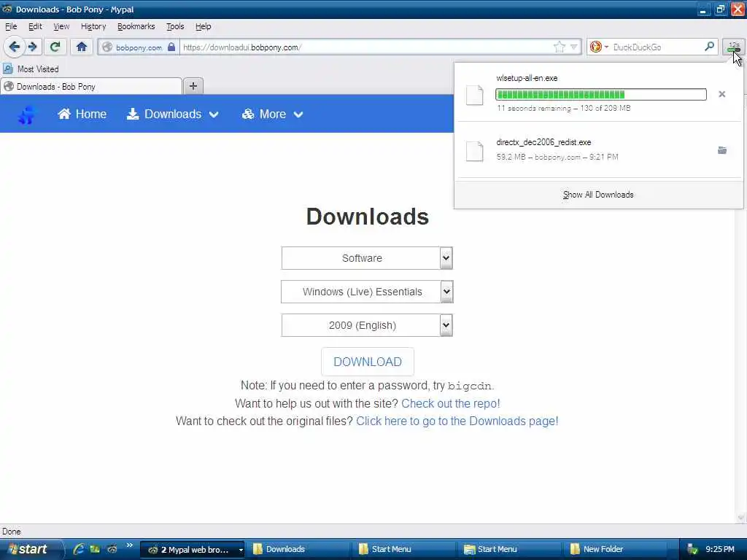Open the View menu
The image size is (747, 560).
61,27
